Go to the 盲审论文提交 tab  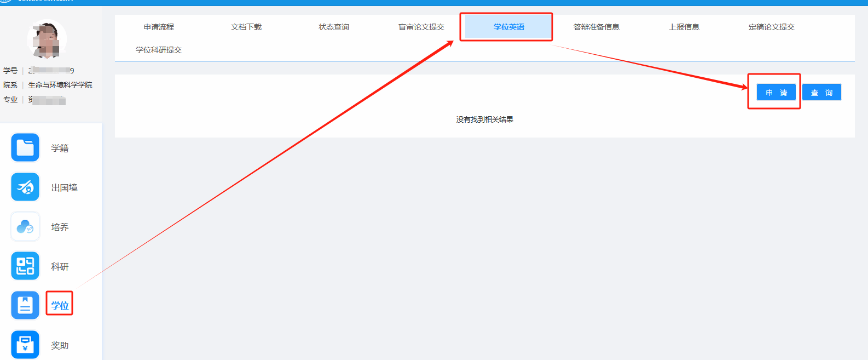tap(421, 27)
